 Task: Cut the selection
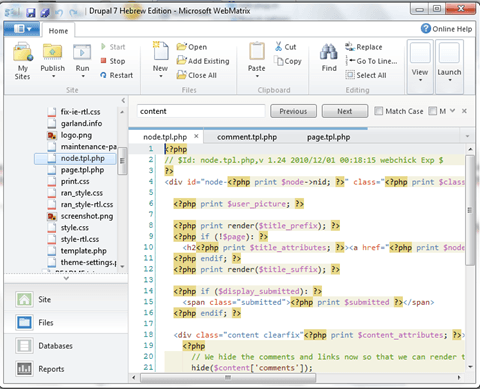click(286, 47)
